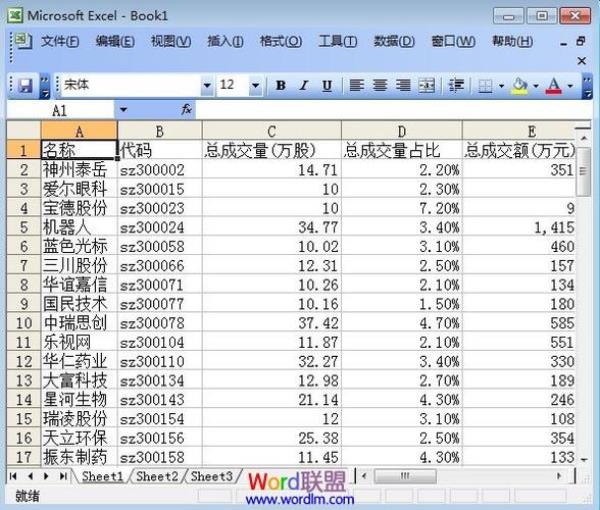600x510 pixels.
Task: Apply Fill Color bucket
Action: coord(520,86)
